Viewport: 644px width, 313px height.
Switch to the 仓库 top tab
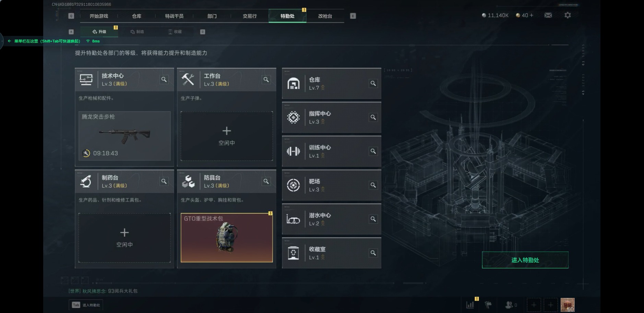(x=136, y=16)
